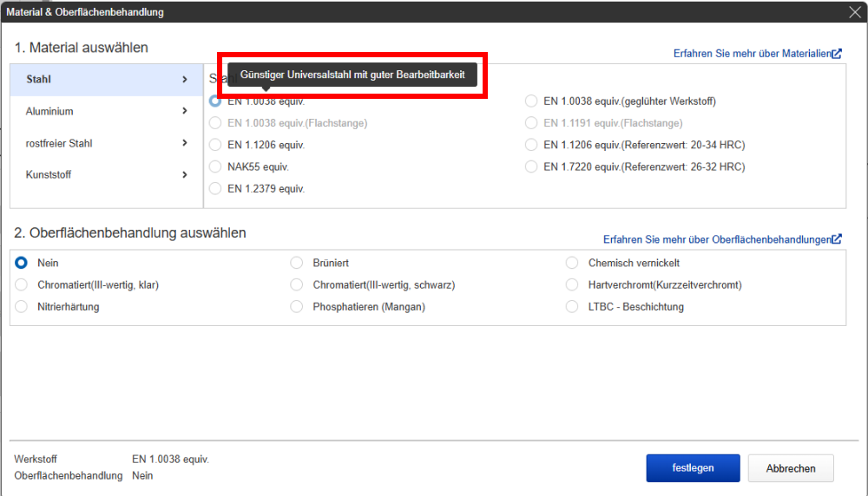Open external link icon next to Materialien
This screenshot has height=496, width=868.
tap(837, 54)
